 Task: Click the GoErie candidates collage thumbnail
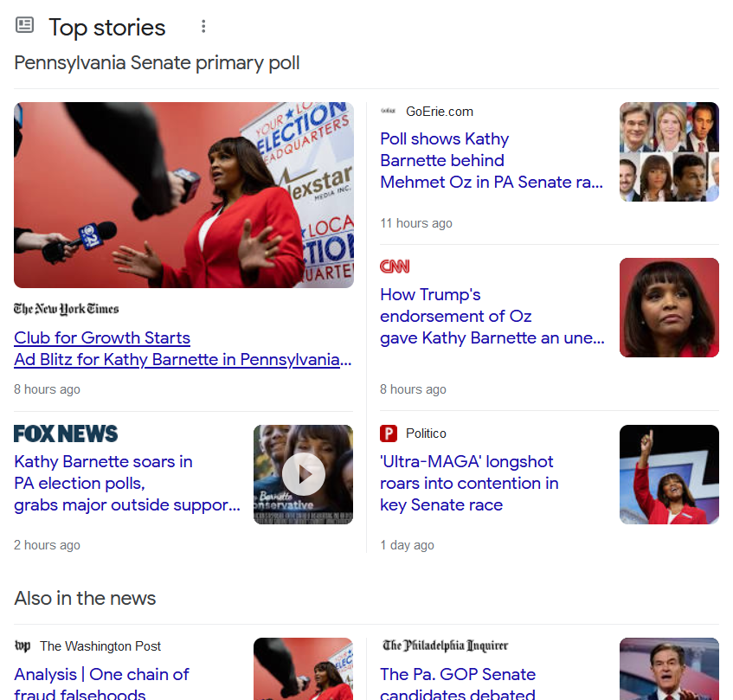pyautogui.click(x=670, y=152)
